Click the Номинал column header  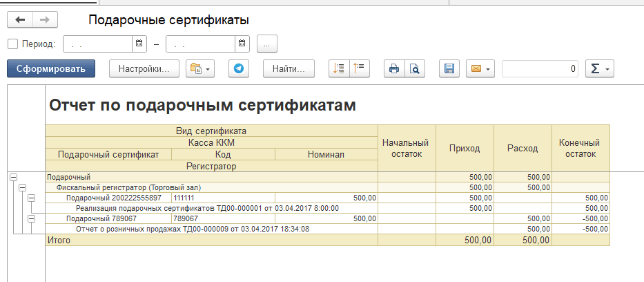pyautogui.click(x=326, y=155)
